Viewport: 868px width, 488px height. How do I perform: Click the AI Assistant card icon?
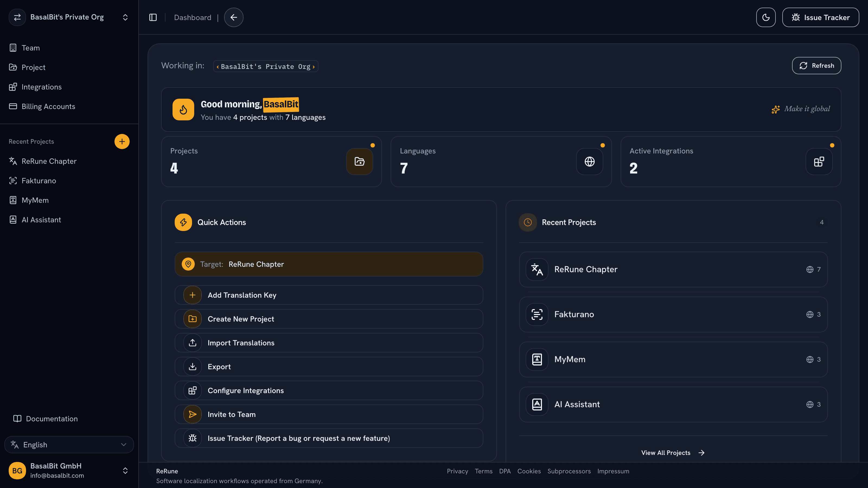tap(537, 404)
